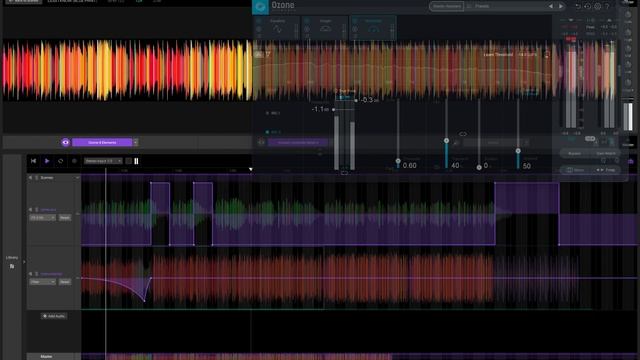Click the meter bars icon beside the checkbox

(x=136, y=161)
